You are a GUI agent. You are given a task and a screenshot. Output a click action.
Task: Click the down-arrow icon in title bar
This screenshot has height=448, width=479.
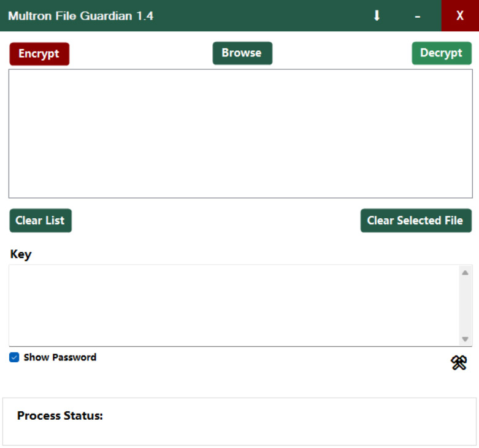(x=377, y=15)
